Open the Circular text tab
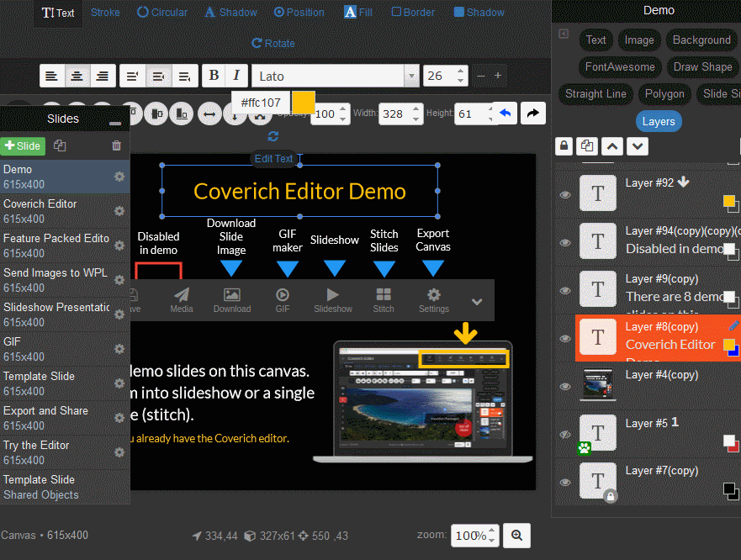Viewport: 741px width, 560px height. click(162, 13)
